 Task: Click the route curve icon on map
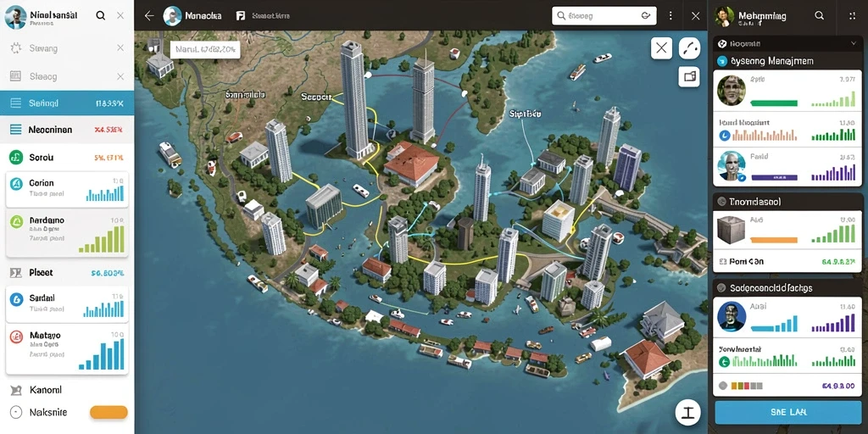pos(688,48)
